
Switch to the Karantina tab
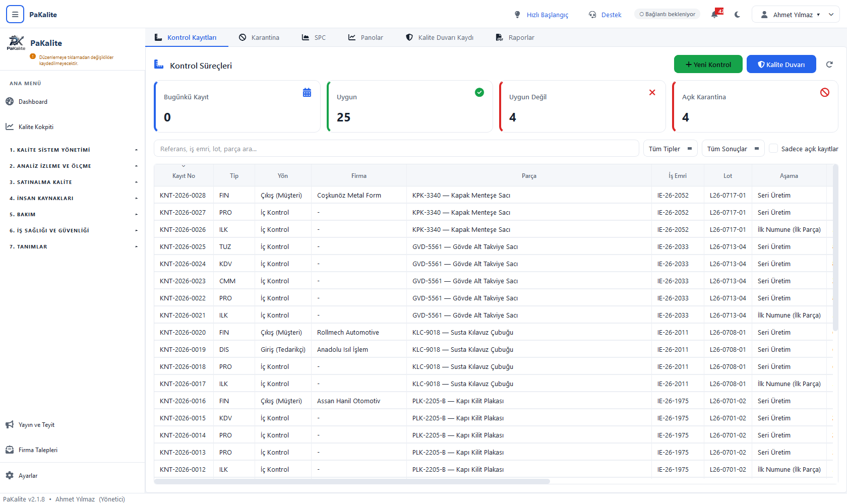[x=259, y=37]
